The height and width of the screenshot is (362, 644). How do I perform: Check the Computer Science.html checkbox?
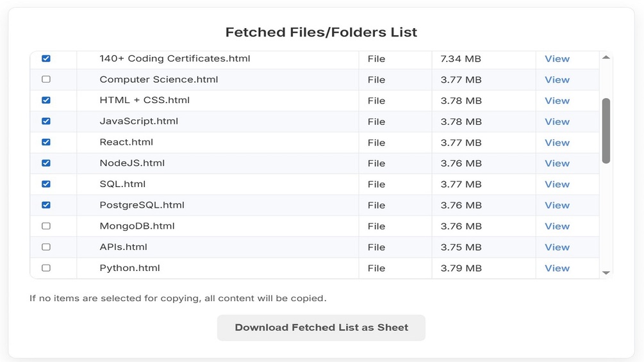(46, 79)
